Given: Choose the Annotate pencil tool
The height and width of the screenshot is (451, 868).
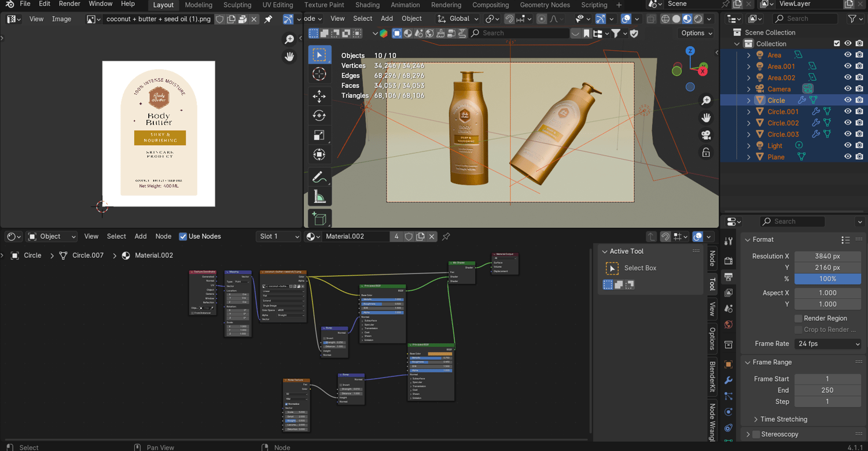Looking at the screenshot, I should point(319,176).
